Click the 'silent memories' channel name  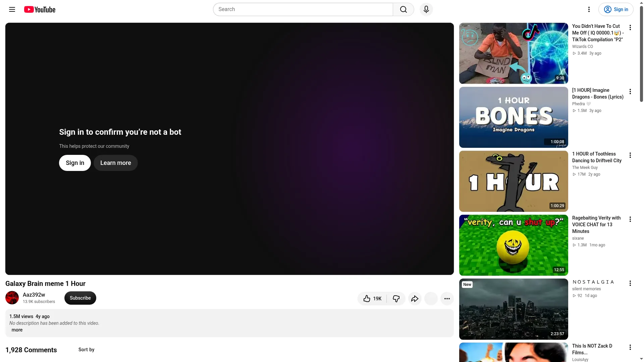coord(586,289)
